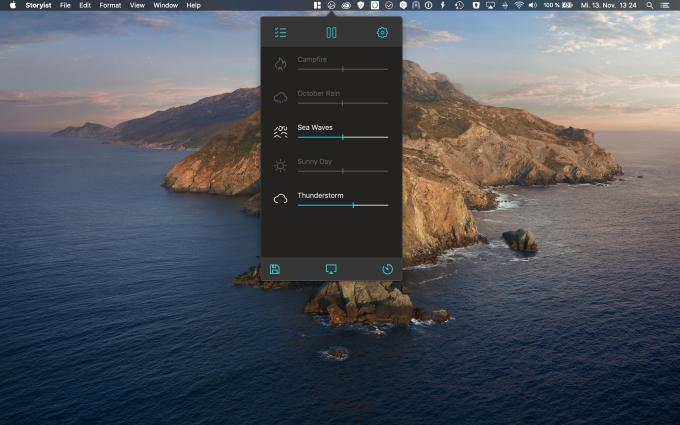680x425 pixels.
Task: Open the settings gear in the sound panel
Action: 382,33
